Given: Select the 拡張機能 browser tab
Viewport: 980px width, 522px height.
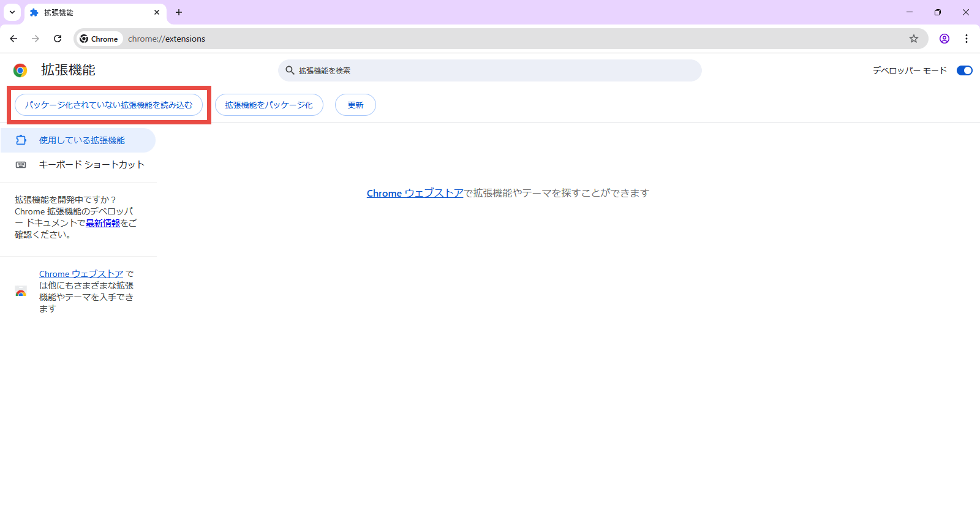Looking at the screenshot, I should (96, 12).
